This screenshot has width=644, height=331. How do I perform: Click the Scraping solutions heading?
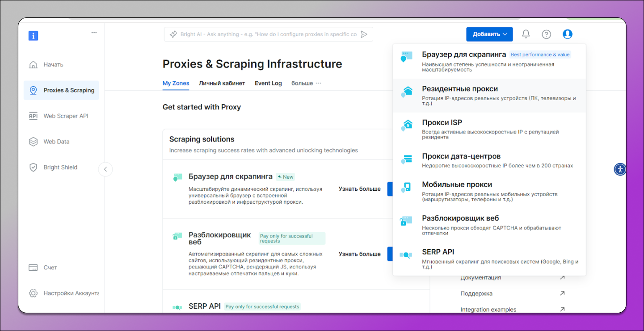pos(202,139)
